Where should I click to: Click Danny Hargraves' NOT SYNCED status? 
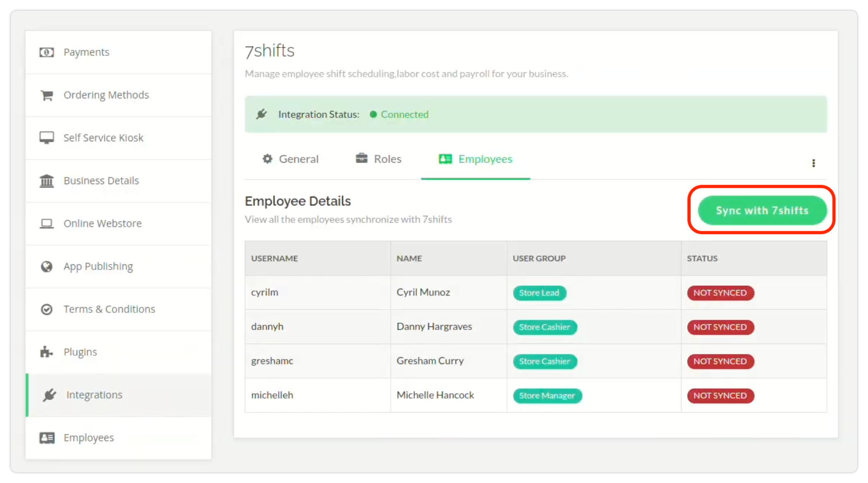click(720, 327)
